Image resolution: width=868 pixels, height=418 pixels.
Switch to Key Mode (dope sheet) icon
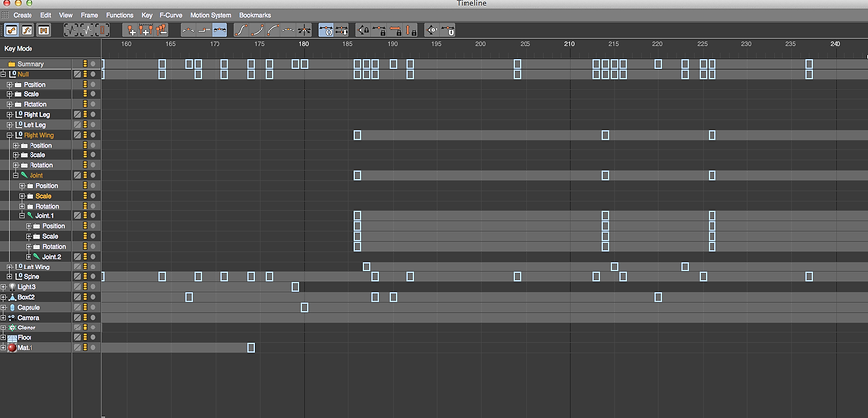11,30
